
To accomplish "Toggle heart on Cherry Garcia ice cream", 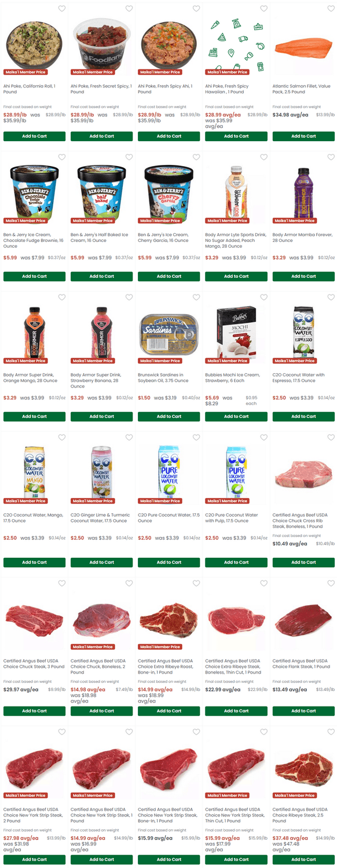I will tap(196, 157).
